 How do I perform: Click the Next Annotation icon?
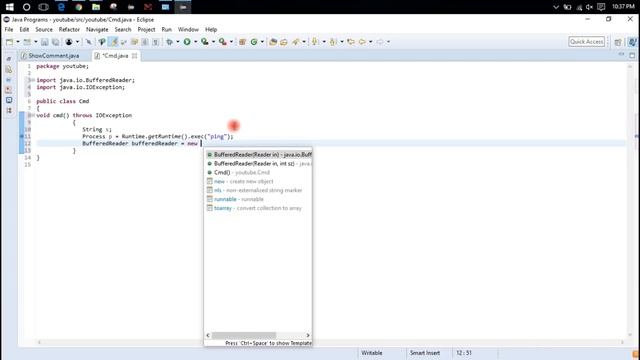point(315,42)
